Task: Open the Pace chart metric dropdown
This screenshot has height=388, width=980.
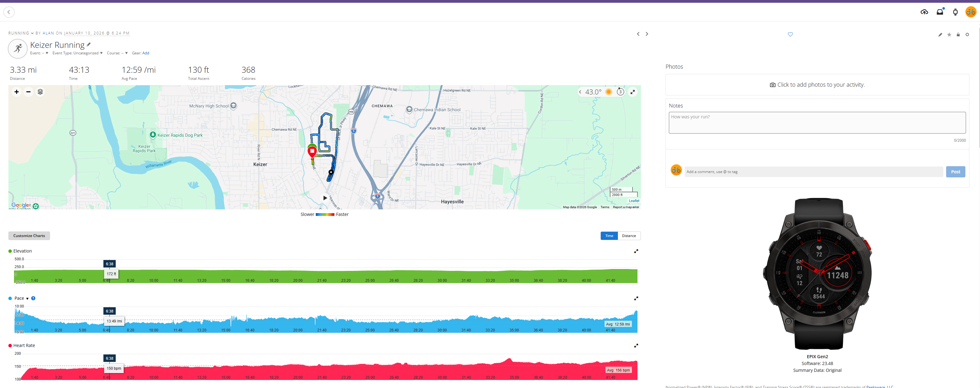Action: coord(27,298)
